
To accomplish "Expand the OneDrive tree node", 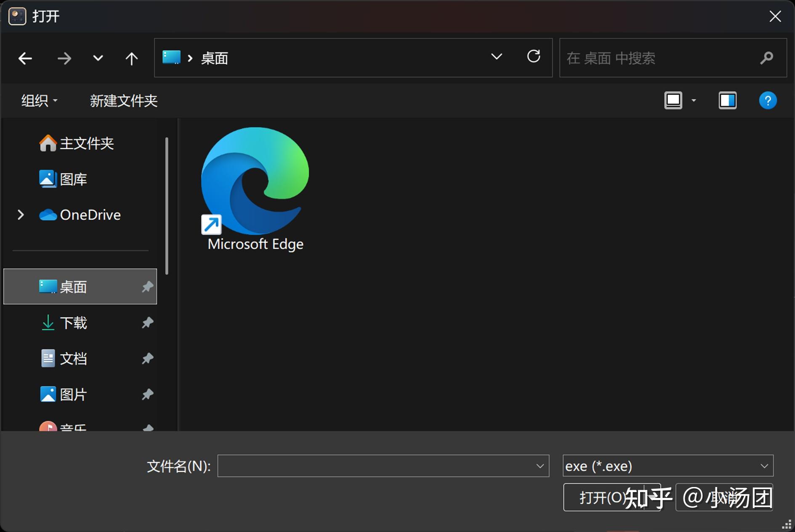I will click(20, 214).
